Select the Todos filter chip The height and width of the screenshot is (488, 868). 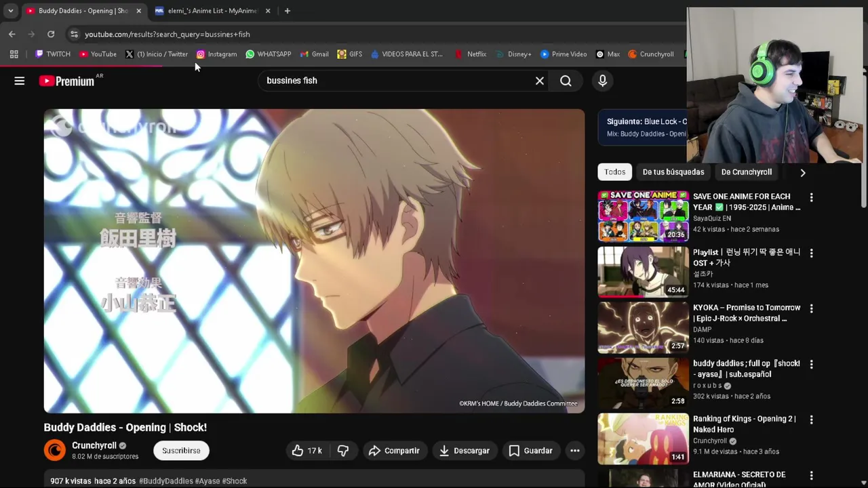pos(614,172)
